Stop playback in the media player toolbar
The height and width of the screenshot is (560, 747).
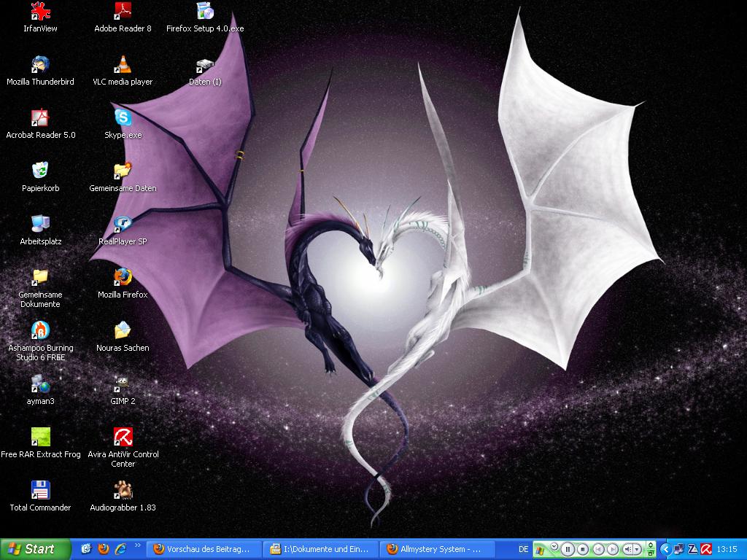[x=583, y=549]
